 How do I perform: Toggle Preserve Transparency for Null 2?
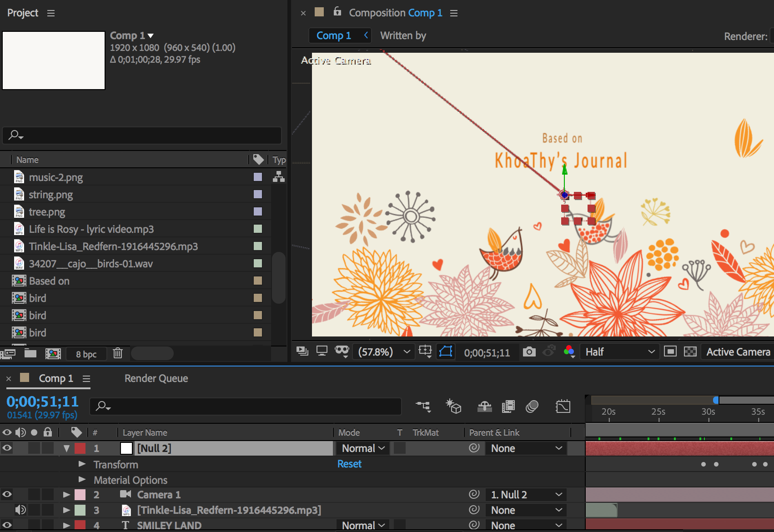(x=400, y=448)
